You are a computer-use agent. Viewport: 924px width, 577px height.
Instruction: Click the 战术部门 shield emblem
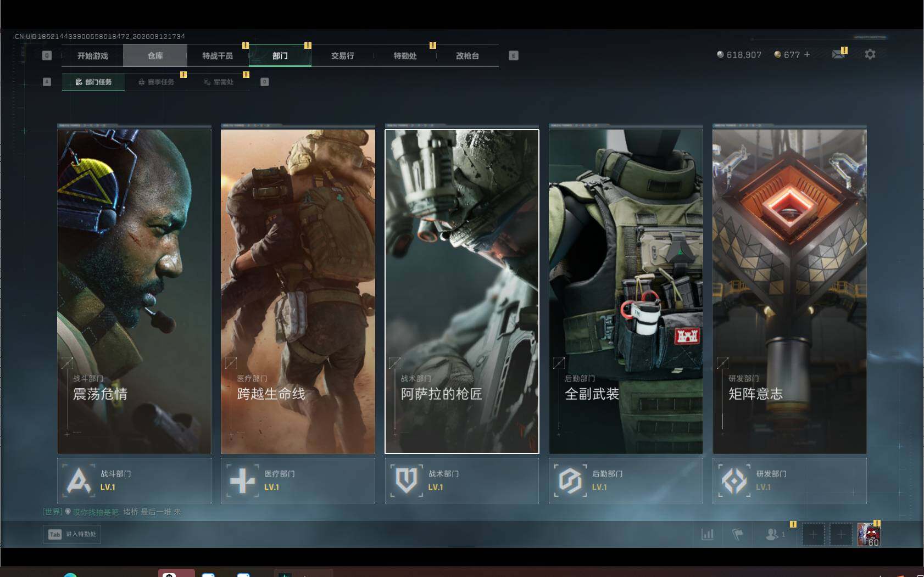pyautogui.click(x=407, y=480)
